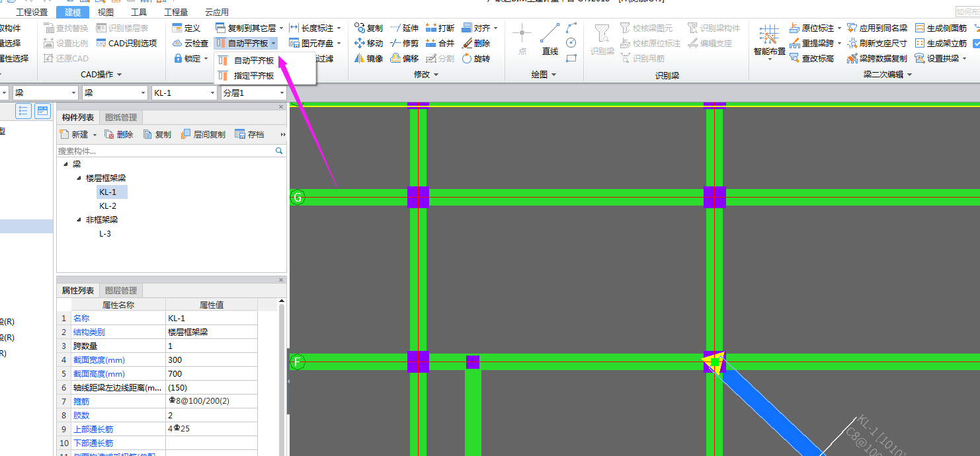Open the 新建 dropdown arrow
Screen dimensions: 980x456
[95, 135]
